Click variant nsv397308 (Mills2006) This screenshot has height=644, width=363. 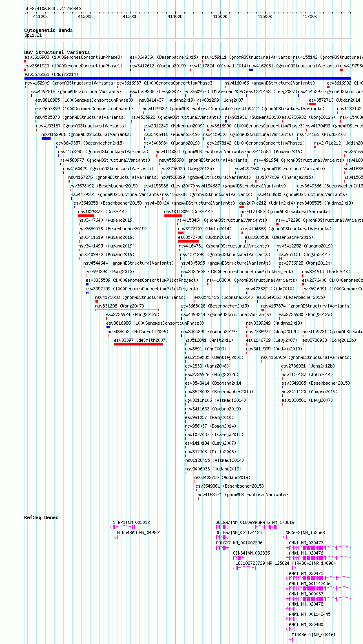point(210,452)
